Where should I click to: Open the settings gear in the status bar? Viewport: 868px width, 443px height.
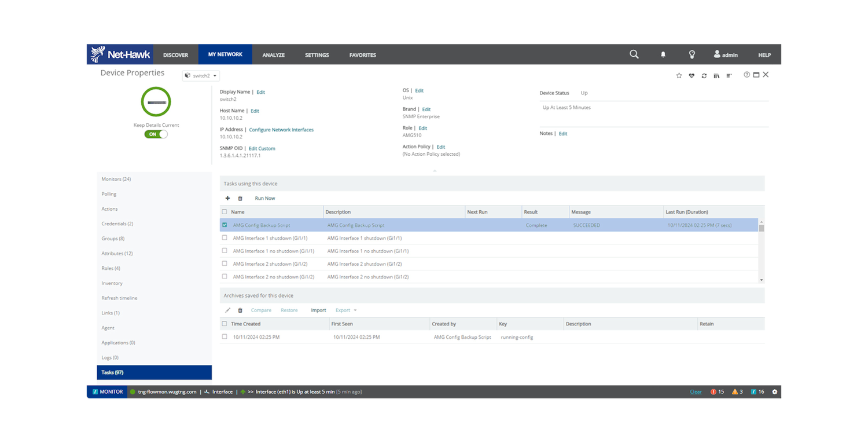coord(774,391)
